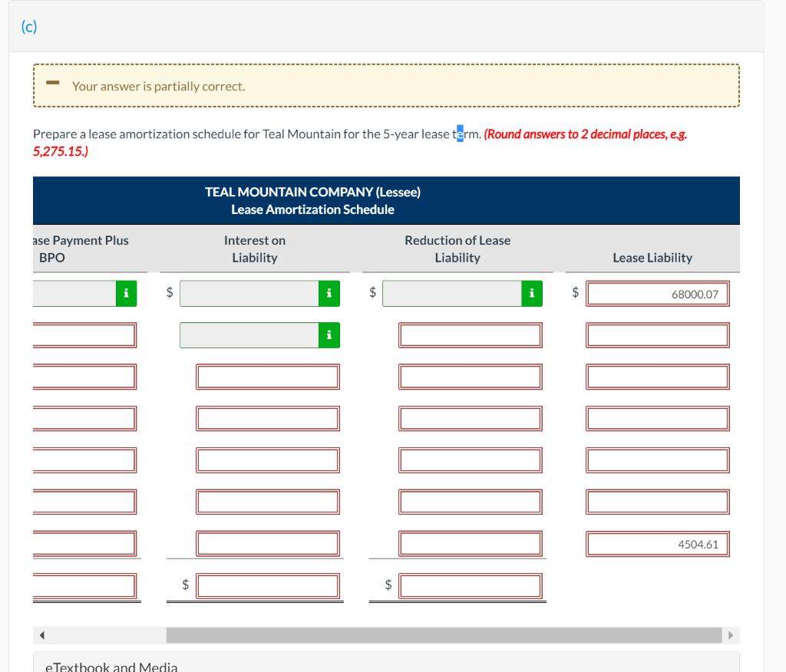Click fourth row Lease Payment Plus BPO field
786x672 pixels.
click(84, 418)
